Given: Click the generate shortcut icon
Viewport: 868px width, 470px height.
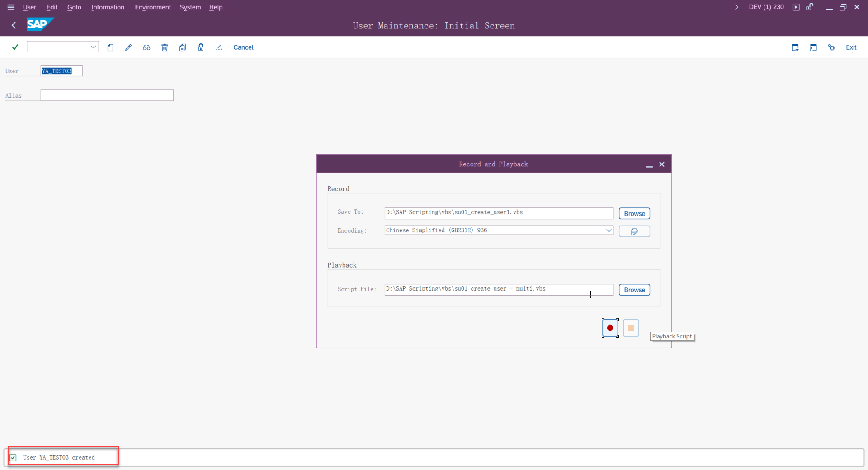Looking at the screenshot, I should (813, 47).
